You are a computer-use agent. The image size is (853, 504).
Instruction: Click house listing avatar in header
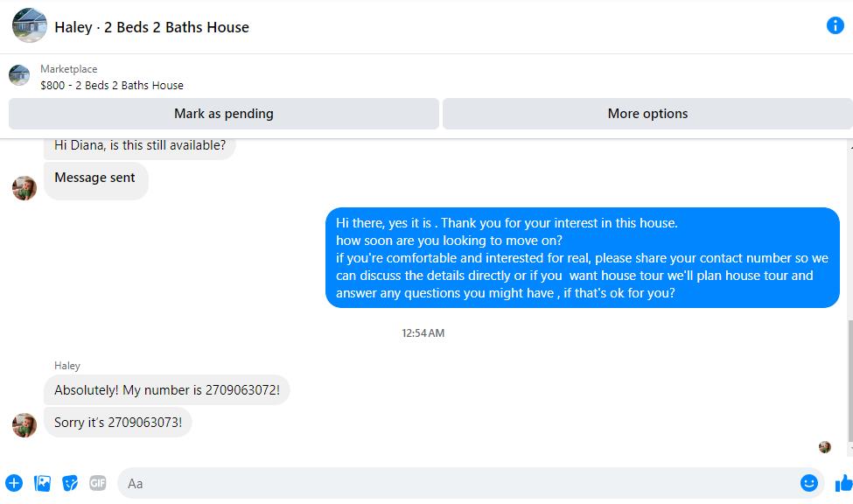click(x=30, y=25)
